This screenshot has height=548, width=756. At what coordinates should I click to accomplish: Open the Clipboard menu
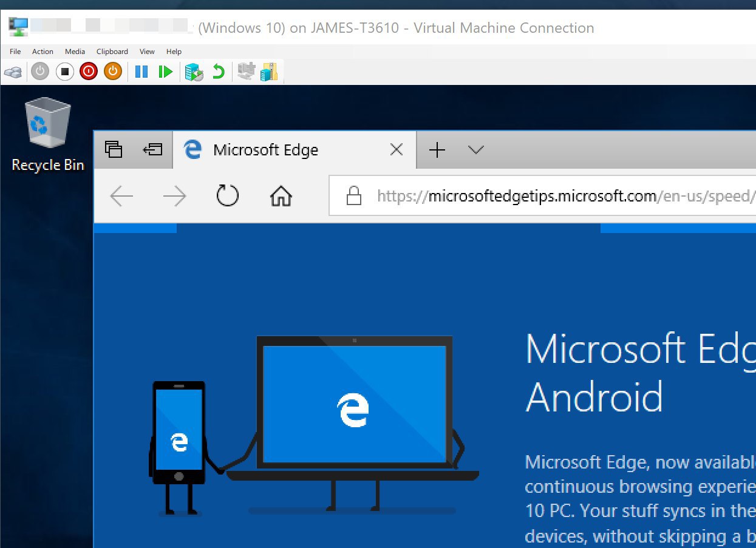pyautogui.click(x=112, y=52)
